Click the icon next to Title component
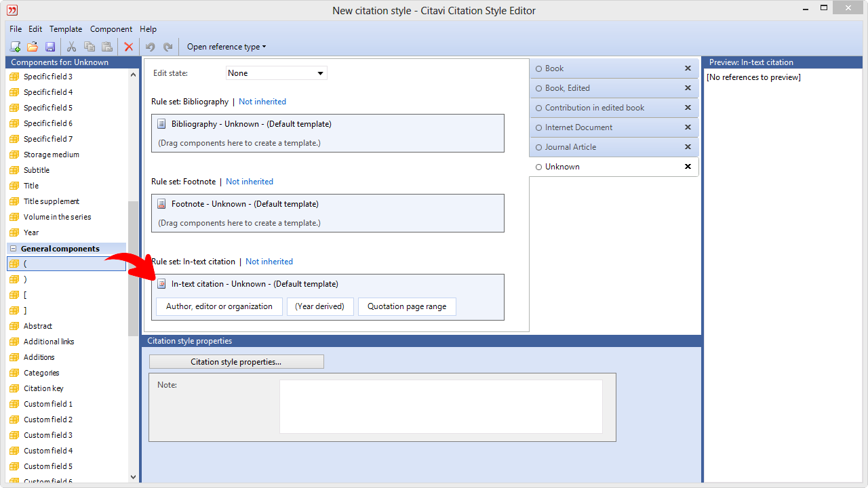The height and width of the screenshot is (488, 868). [x=14, y=186]
